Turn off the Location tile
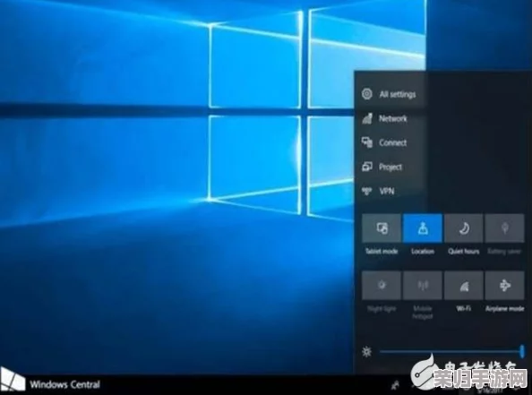The image size is (532, 395). pyautogui.click(x=423, y=228)
